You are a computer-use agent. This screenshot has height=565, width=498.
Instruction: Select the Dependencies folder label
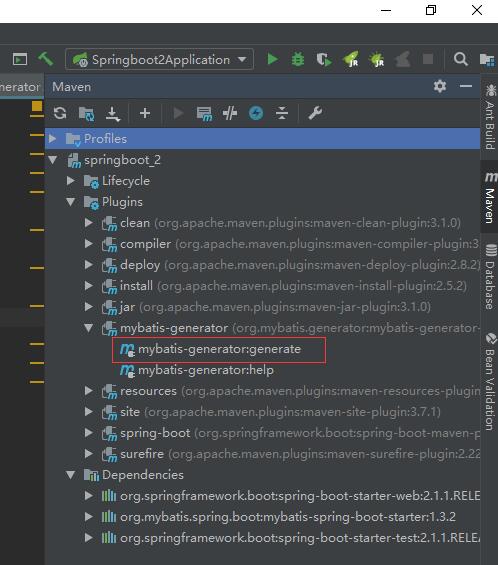(143, 475)
